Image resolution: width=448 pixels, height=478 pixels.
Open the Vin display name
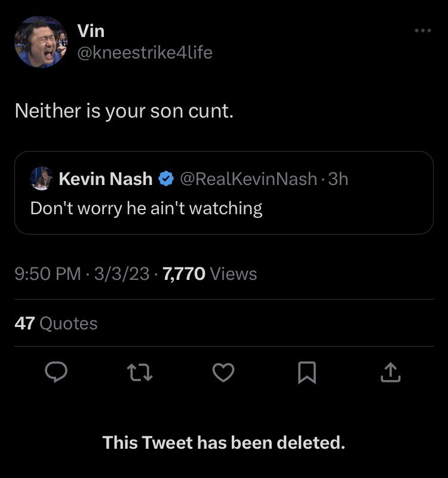click(x=91, y=31)
